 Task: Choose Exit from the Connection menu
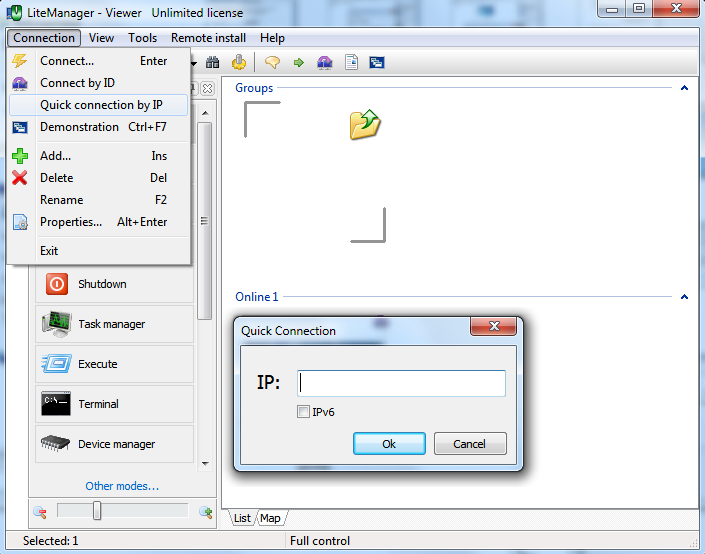pos(98,250)
